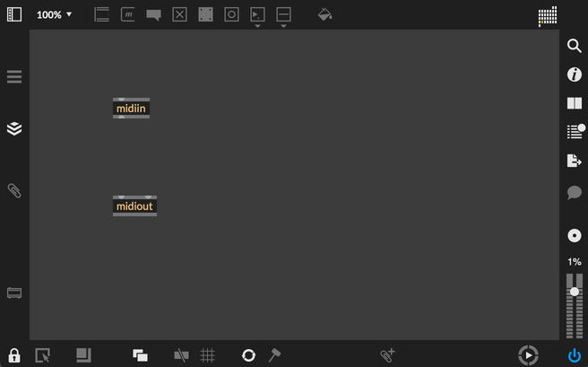Add a toggle object from toolbar

(180, 14)
